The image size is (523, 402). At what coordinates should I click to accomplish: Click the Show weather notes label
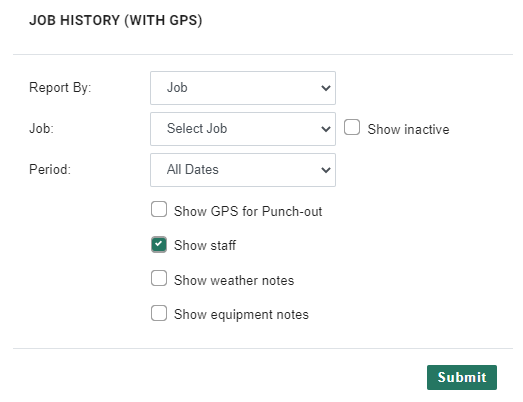(234, 281)
